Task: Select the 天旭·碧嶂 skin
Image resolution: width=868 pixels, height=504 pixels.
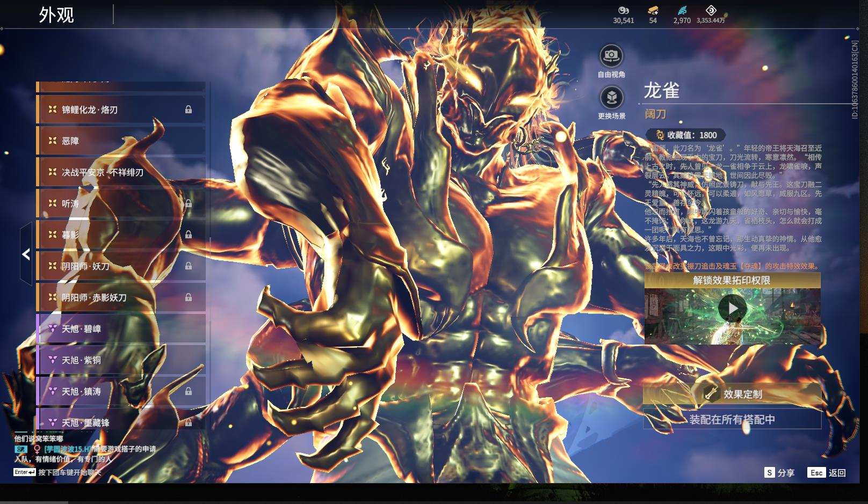Action: tap(121, 328)
